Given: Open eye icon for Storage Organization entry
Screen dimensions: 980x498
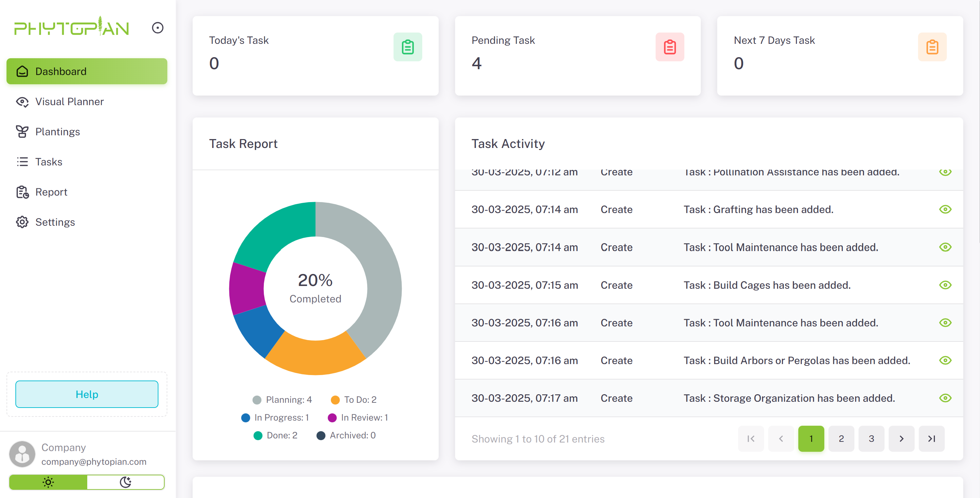Looking at the screenshot, I should point(945,398).
